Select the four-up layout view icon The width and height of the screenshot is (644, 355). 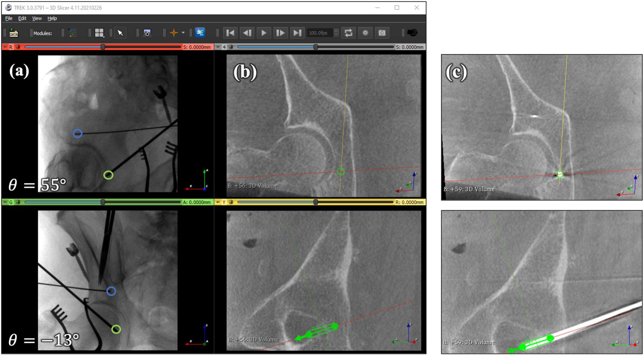pos(99,33)
